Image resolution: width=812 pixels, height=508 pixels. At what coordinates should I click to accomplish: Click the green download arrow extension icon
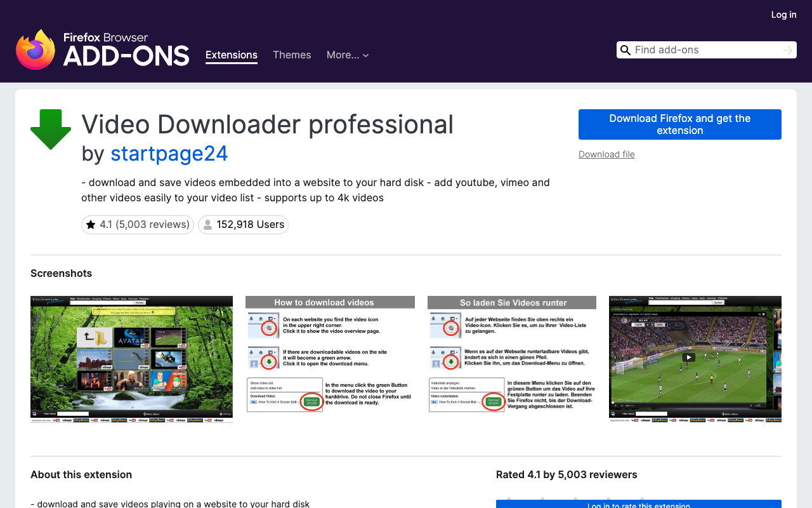(x=51, y=130)
